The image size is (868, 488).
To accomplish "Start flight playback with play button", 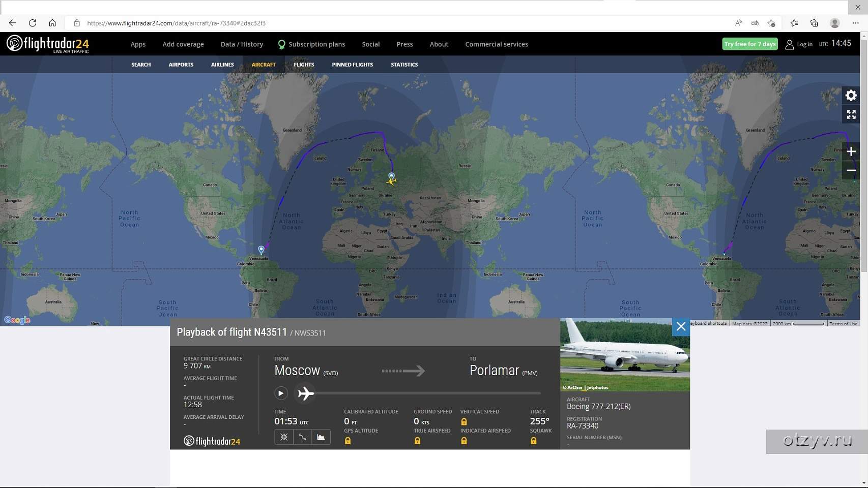I will [x=281, y=393].
